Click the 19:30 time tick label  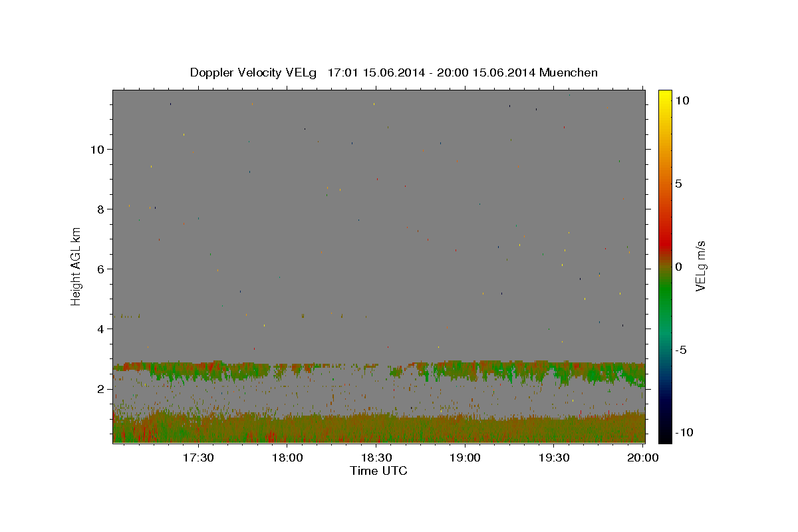[x=554, y=458]
